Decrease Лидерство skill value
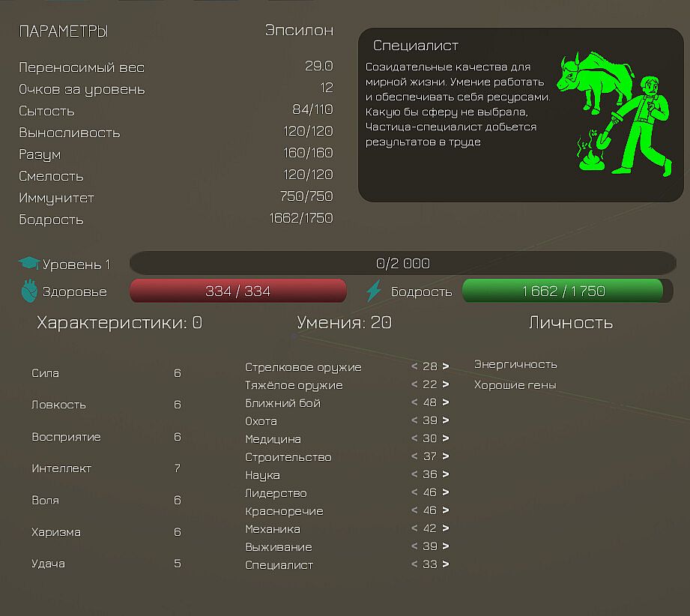The width and height of the screenshot is (690, 616). [414, 492]
